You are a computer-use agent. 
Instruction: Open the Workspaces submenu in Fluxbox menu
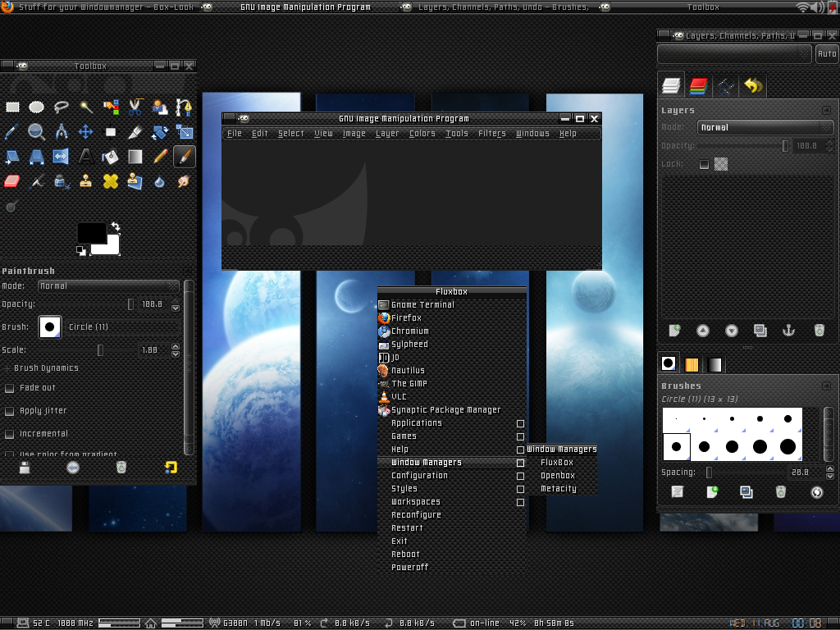tap(452, 502)
